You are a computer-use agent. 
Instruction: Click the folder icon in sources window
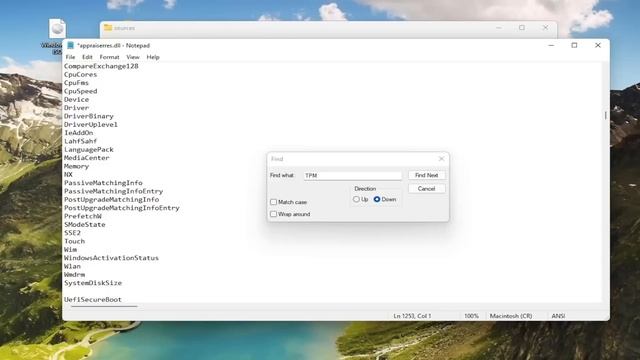(x=108, y=28)
